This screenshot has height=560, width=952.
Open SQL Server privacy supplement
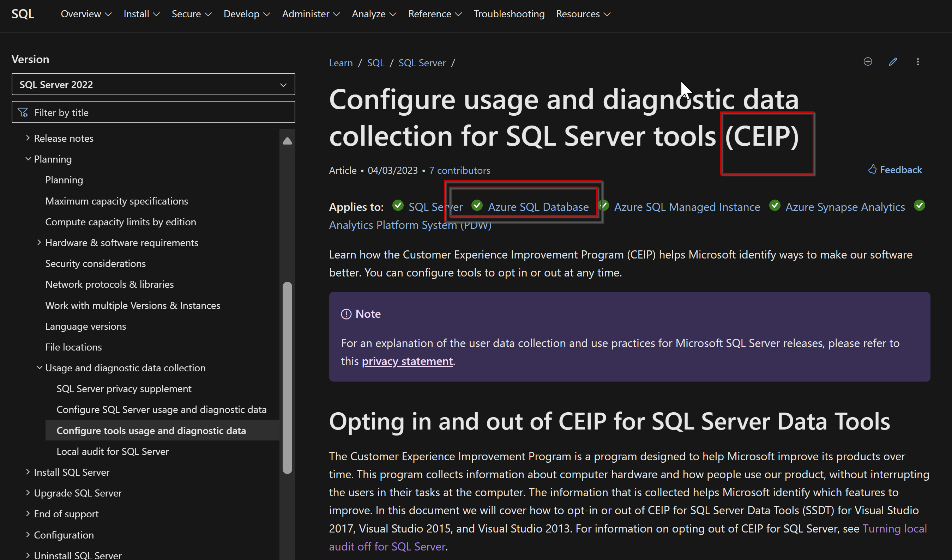[x=124, y=389]
